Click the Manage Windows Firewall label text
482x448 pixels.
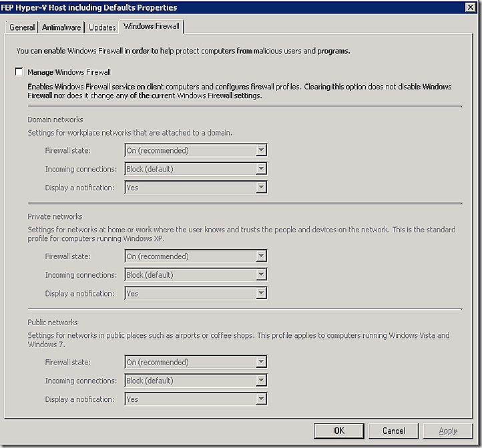(69, 72)
